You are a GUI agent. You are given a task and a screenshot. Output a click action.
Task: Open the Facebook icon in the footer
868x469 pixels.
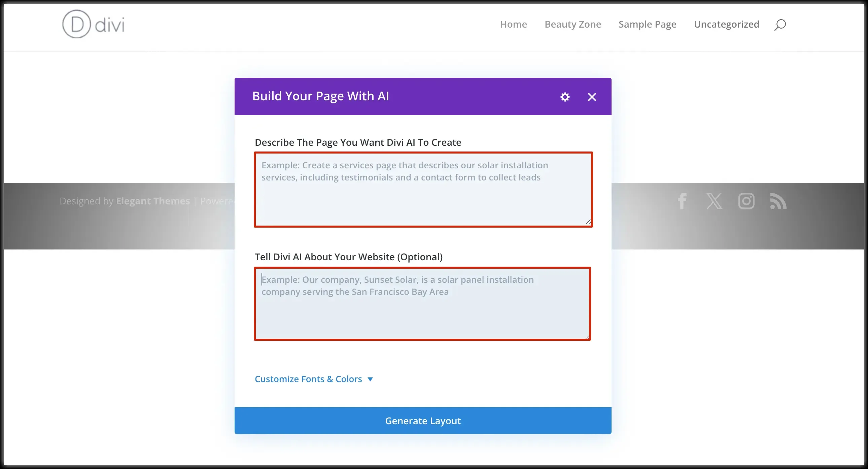click(682, 201)
